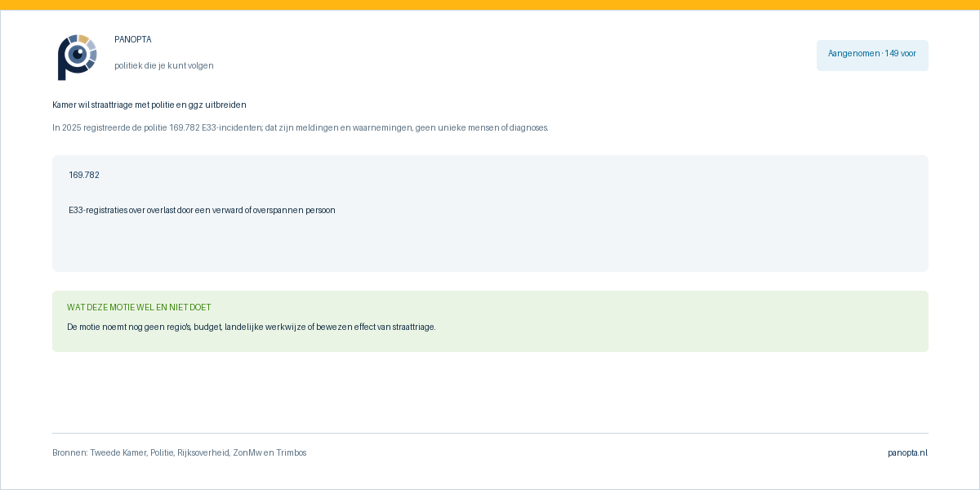
Task: Click the 169.782 statistic number
Action: point(84,175)
